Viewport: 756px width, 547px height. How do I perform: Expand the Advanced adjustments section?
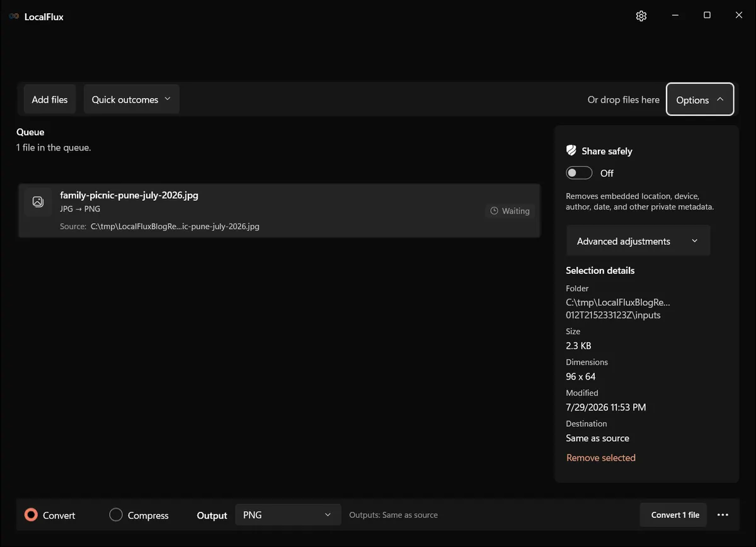click(638, 241)
